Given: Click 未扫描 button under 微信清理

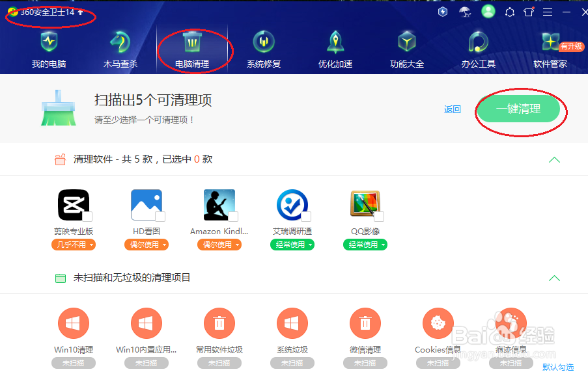Looking at the screenshot, I should click(x=365, y=363).
